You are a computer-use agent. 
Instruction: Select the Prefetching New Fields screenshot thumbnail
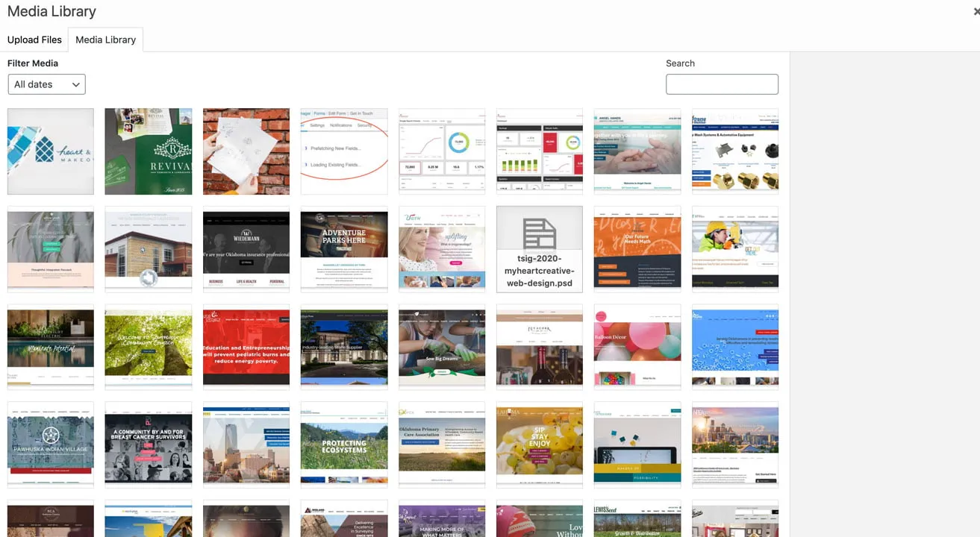[344, 151]
